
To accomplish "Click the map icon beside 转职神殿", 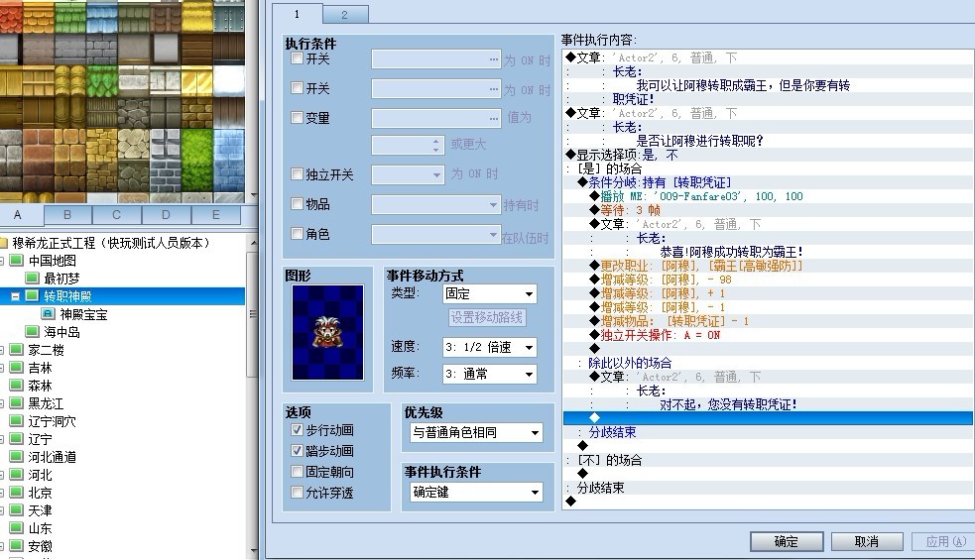I will 33,295.
